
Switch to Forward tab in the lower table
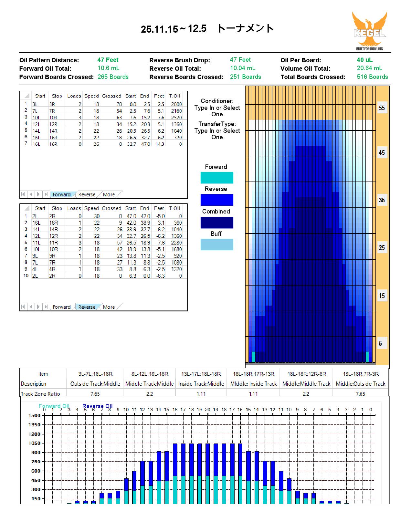pyautogui.click(x=61, y=307)
